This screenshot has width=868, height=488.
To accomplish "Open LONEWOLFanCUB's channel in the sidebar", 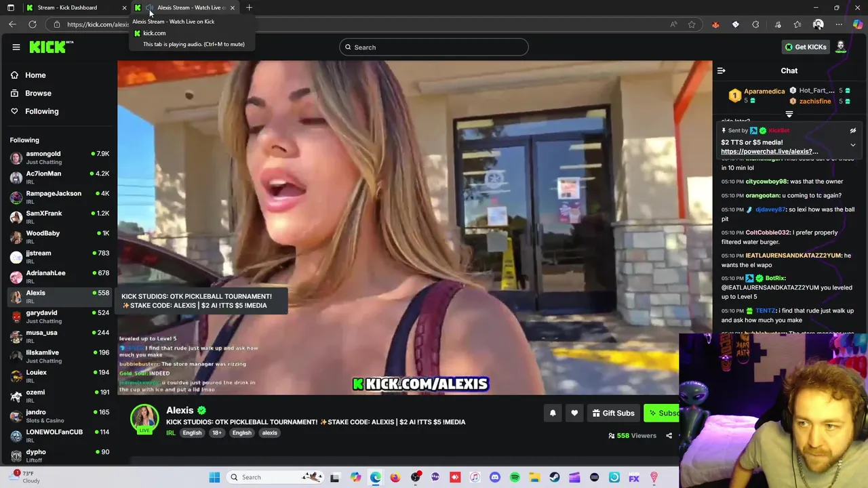I will coord(59,436).
